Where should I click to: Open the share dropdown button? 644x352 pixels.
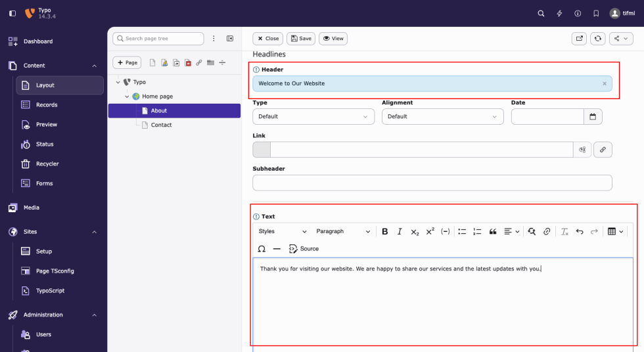tap(621, 39)
